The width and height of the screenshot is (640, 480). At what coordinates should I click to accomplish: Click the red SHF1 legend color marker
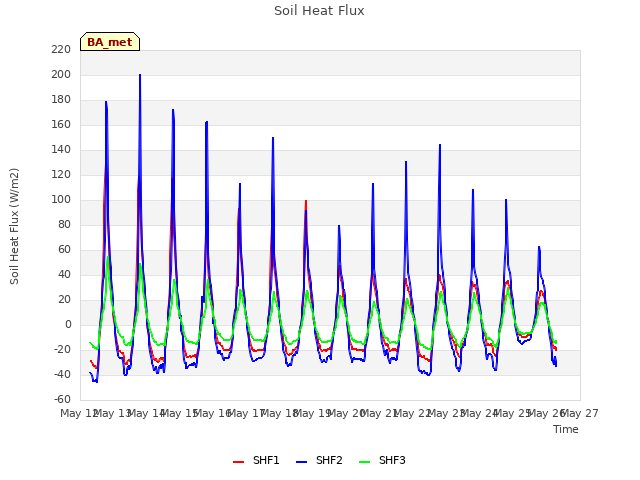click(x=238, y=462)
